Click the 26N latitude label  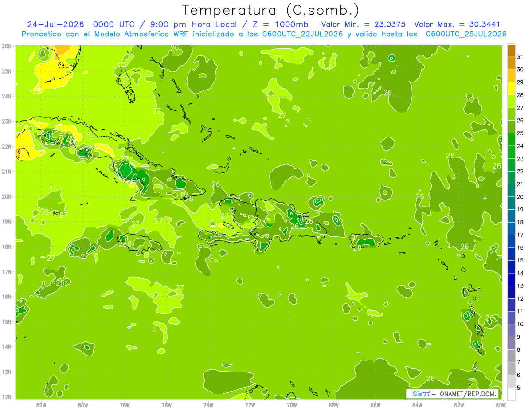coord(6,46)
